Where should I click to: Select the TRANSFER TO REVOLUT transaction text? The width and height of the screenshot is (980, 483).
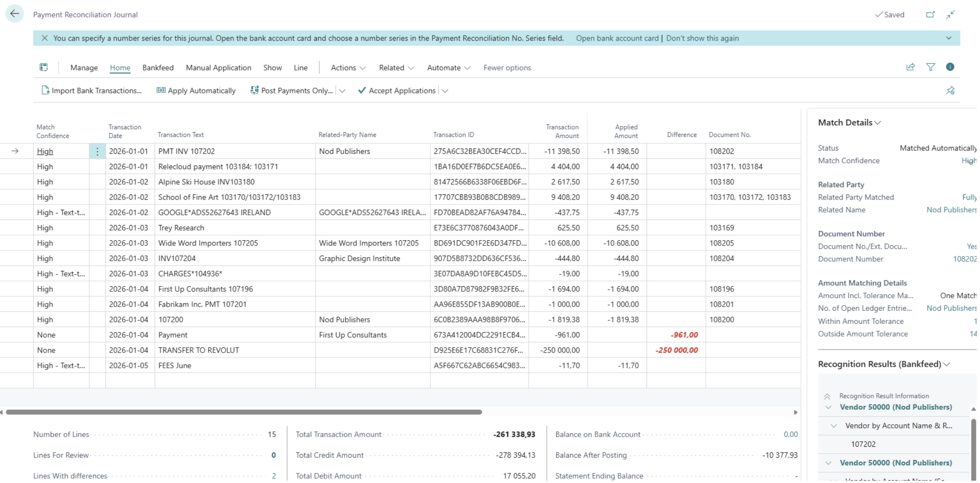(x=198, y=350)
